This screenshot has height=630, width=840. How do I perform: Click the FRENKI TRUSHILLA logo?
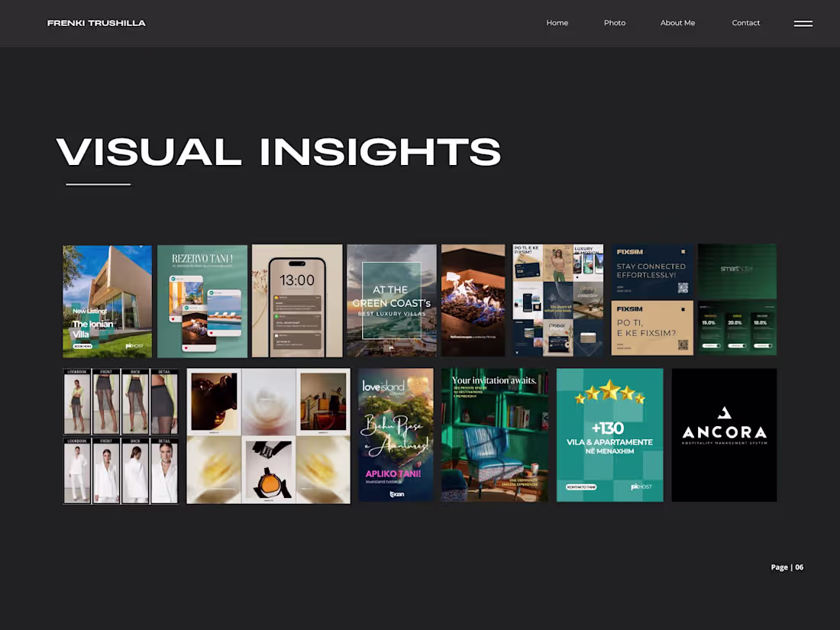click(96, 23)
